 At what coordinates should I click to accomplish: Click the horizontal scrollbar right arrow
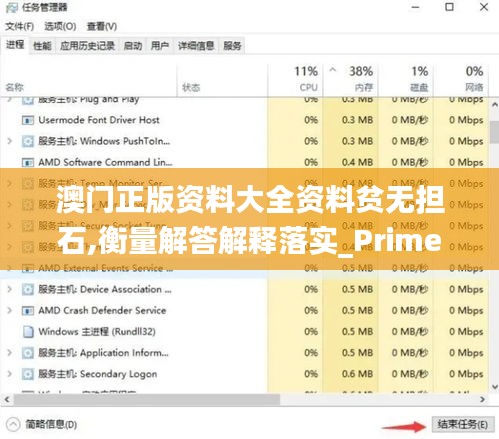(482, 399)
